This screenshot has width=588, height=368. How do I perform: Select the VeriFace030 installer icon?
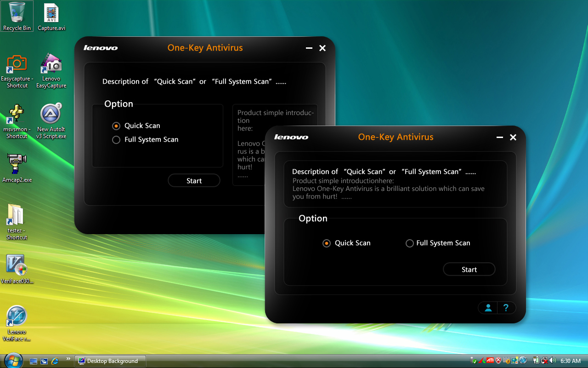pyautogui.click(x=17, y=265)
